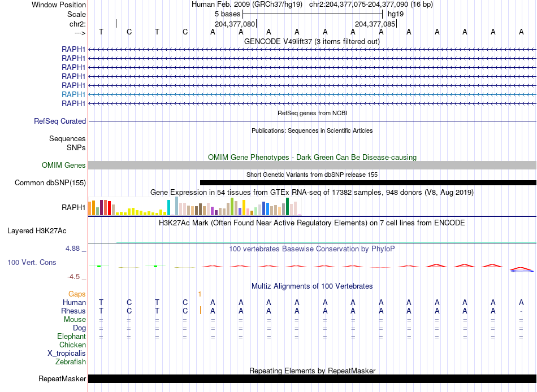This screenshot has width=537, height=392.
Task: Select the Rhesus alignment row label
Action: [x=73, y=311]
